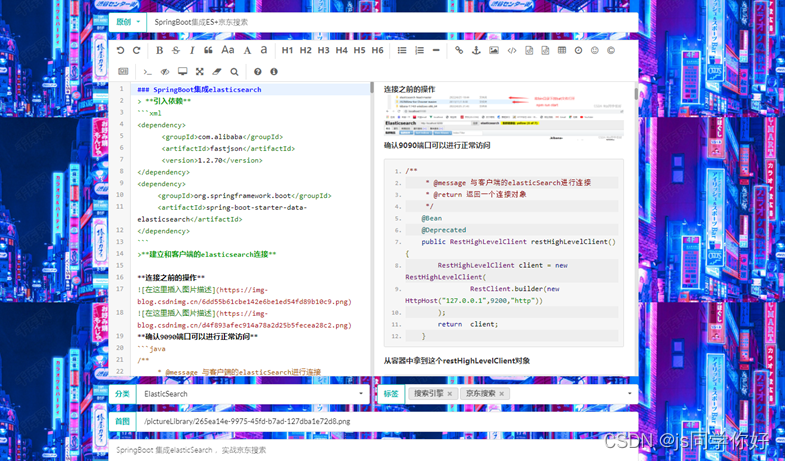Insert HTML entity via copyright icon

tap(611, 50)
